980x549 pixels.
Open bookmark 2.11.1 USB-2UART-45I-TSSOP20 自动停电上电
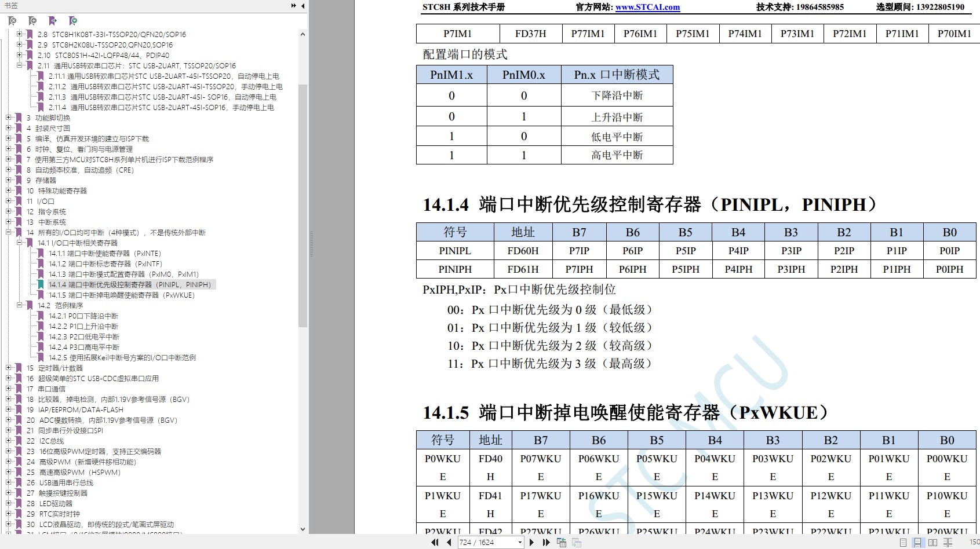[164, 76]
